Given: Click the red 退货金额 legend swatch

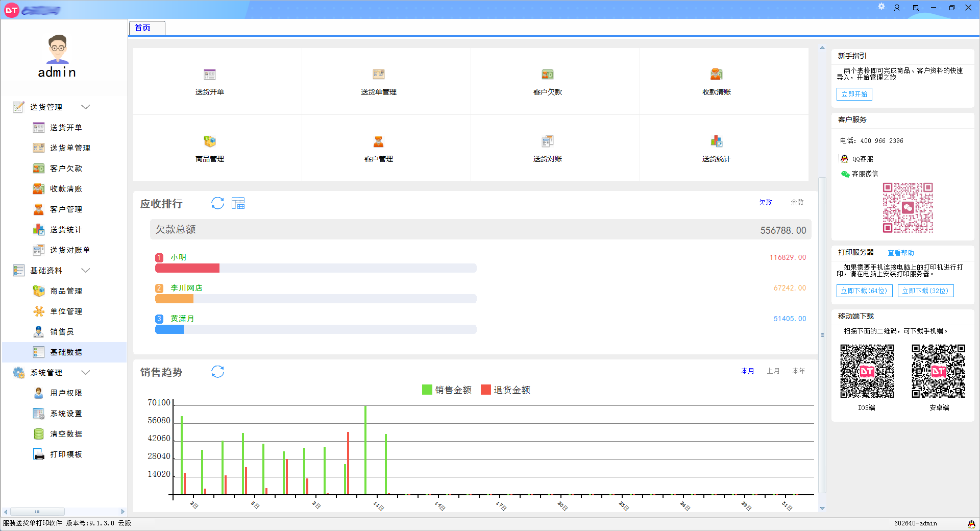Looking at the screenshot, I should (x=486, y=390).
